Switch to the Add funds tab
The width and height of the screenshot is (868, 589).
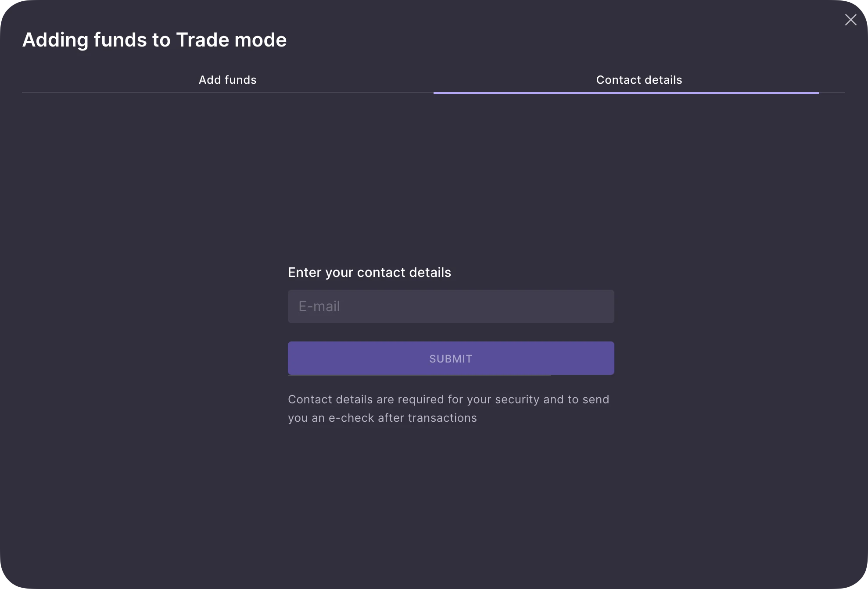227,80
